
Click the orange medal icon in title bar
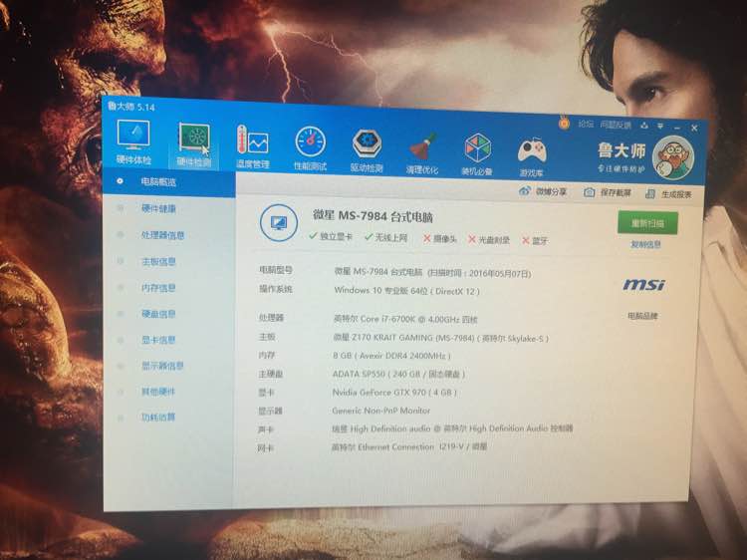(x=564, y=124)
